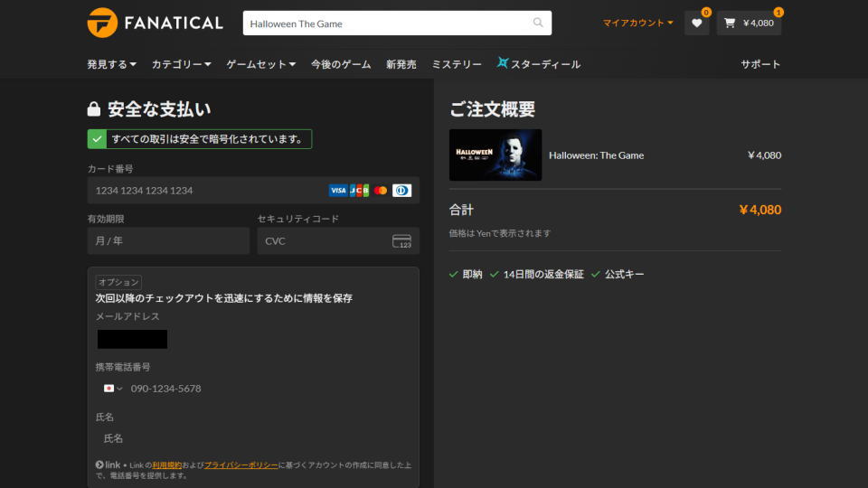This screenshot has height=488, width=868.
Task: Open the ミステリー section
Action: coord(457,64)
